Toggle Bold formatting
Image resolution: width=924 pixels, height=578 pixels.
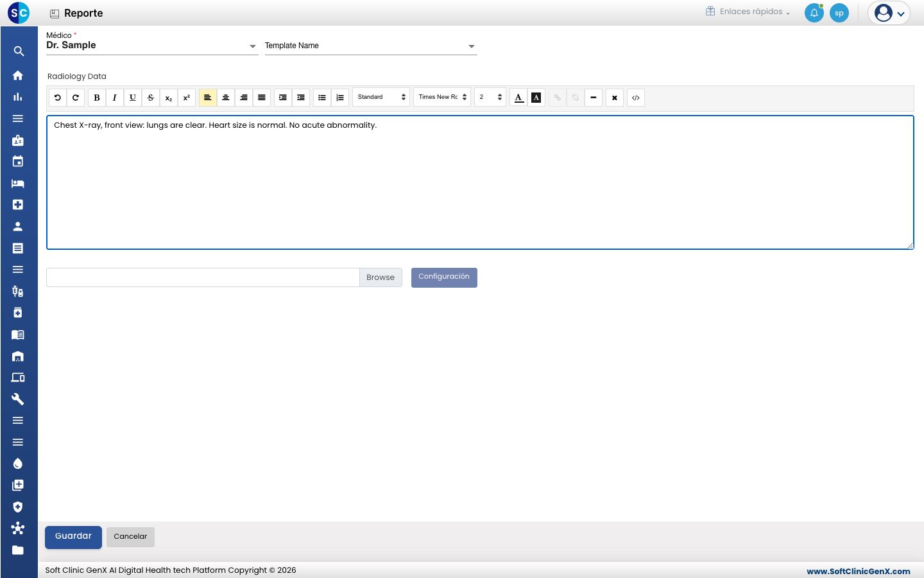tap(97, 98)
